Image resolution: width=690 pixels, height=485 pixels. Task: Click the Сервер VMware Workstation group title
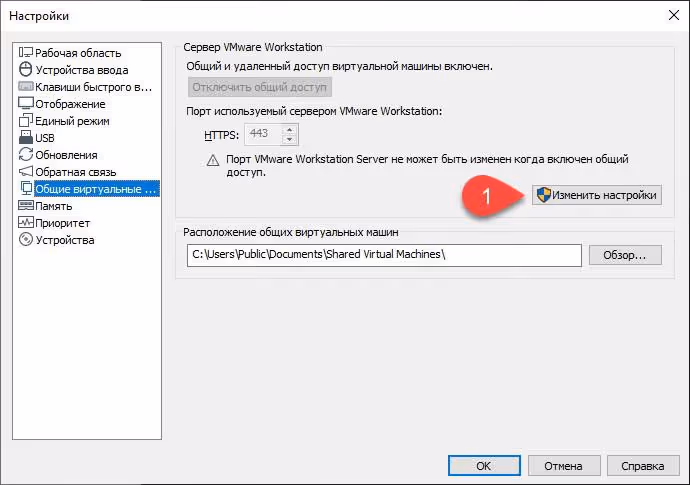[253, 47]
